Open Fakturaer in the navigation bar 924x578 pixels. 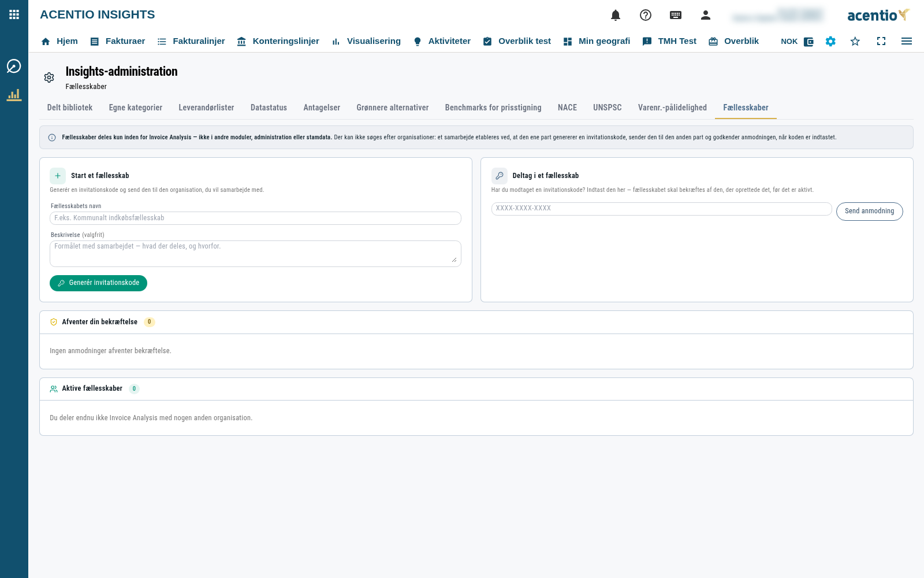pyautogui.click(x=117, y=42)
